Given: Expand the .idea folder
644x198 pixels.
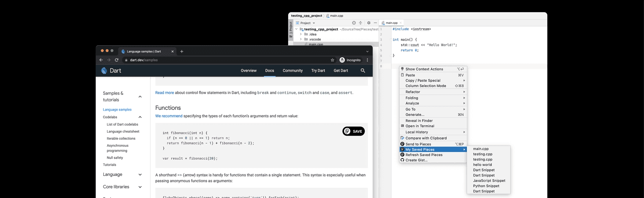Looking at the screenshot, I should [301, 34].
